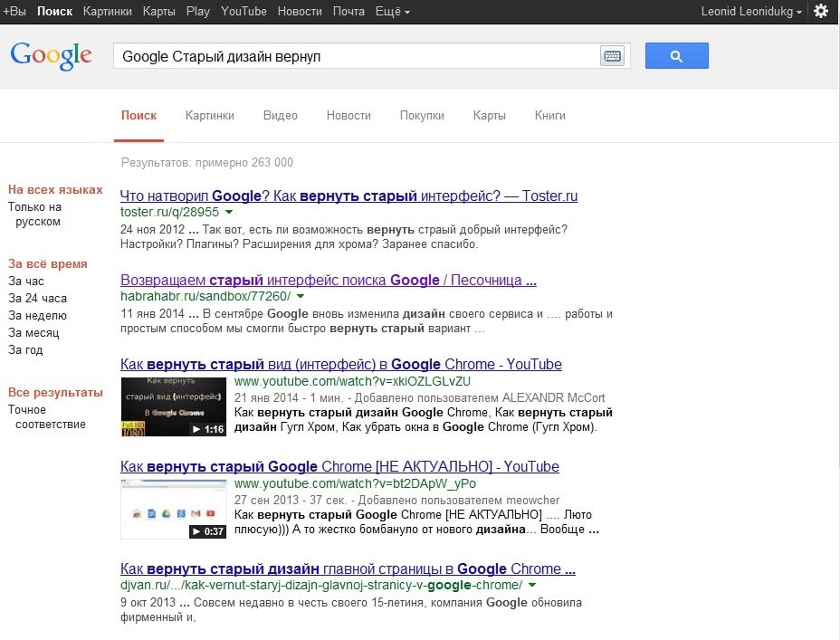Screen dimensions: 840x640
Task: Open Новости in the black top bar
Action: coord(300,11)
